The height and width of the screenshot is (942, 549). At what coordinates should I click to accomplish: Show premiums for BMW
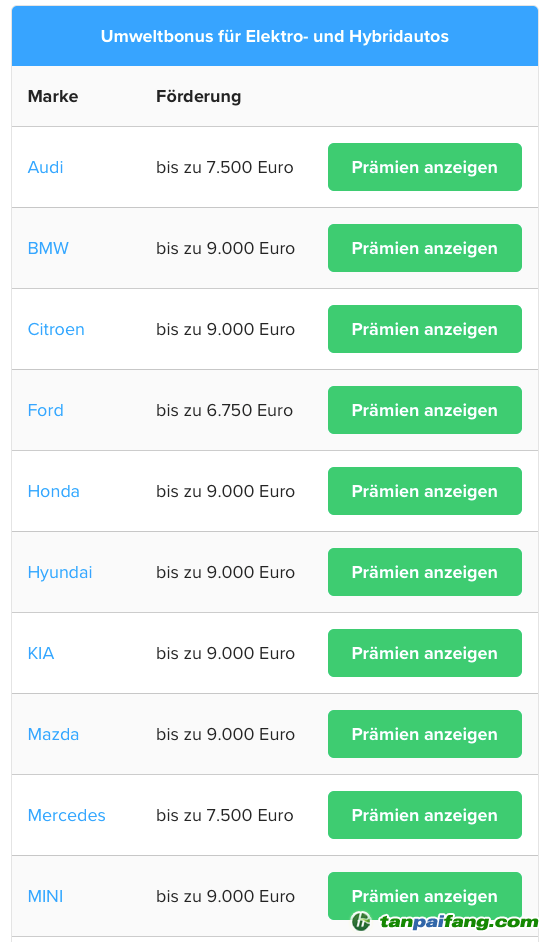point(425,248)
